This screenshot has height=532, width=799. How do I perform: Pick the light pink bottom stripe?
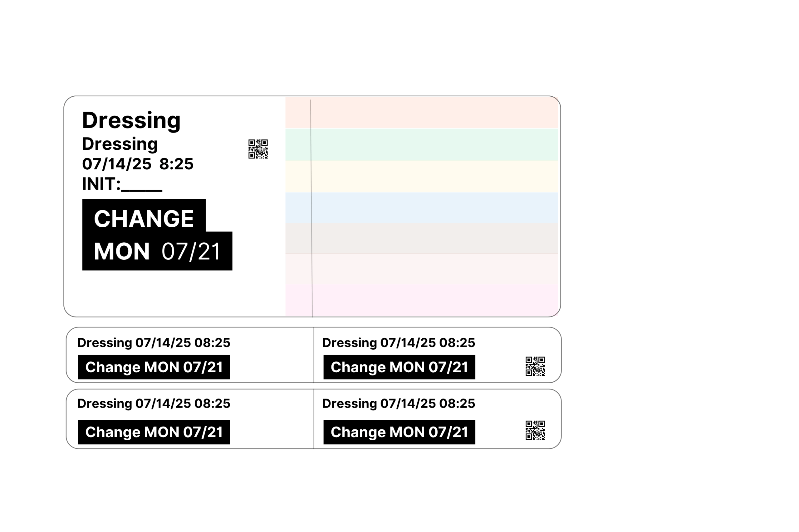(x=421, y=300)
